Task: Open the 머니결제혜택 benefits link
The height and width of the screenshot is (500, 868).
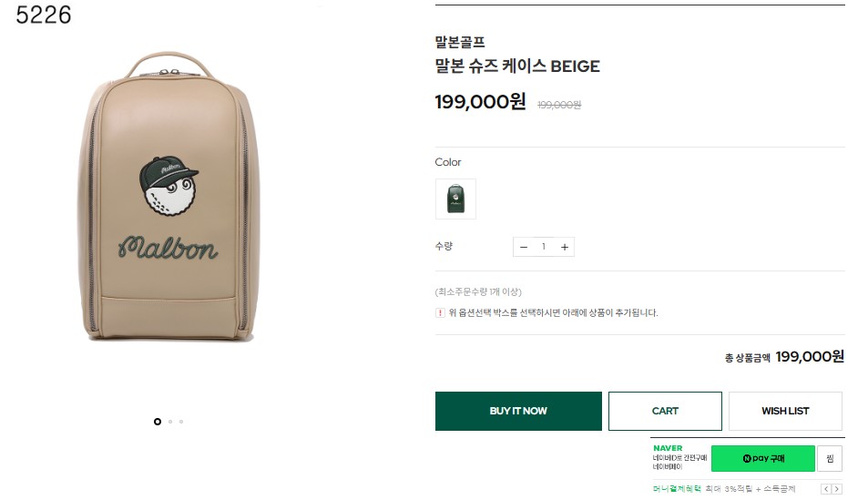Action: pyautogui.click(x=678, y=490)
